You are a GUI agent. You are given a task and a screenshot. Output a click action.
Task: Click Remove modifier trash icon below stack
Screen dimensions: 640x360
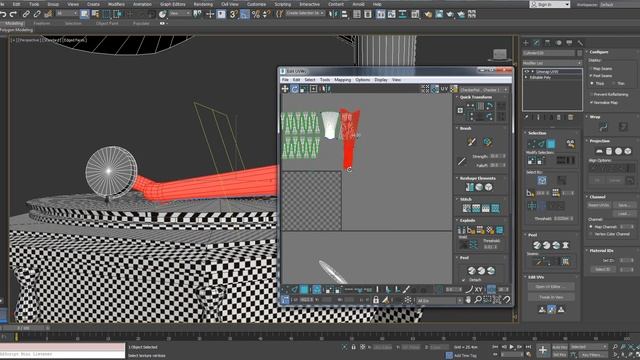571,118
